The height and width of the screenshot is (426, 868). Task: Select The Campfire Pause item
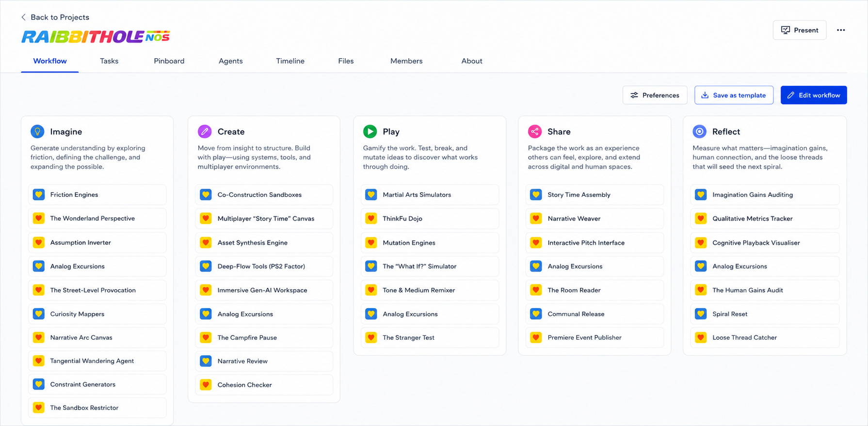[x=264, y=337]
